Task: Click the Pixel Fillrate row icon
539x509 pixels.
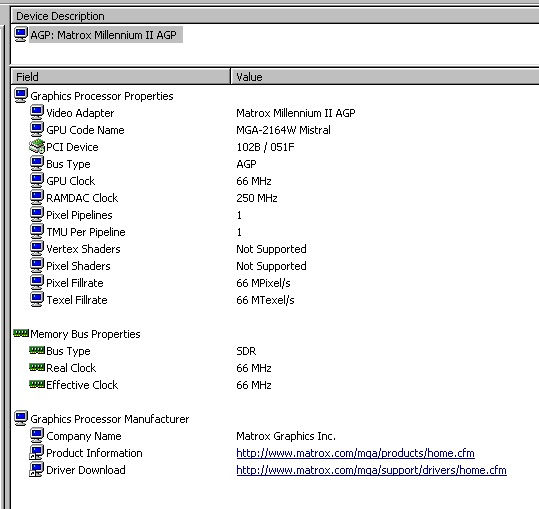Action: click(x=37, y=283)
